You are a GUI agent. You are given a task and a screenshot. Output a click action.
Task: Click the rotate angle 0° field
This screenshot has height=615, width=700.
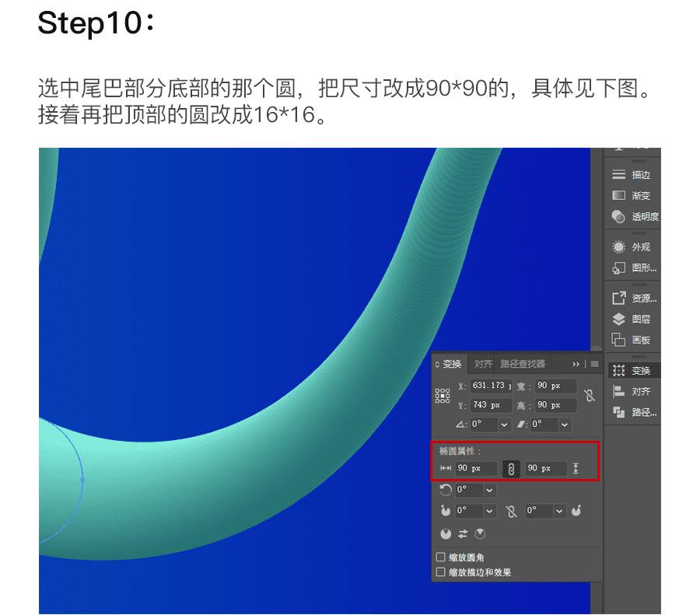(484, 425)
